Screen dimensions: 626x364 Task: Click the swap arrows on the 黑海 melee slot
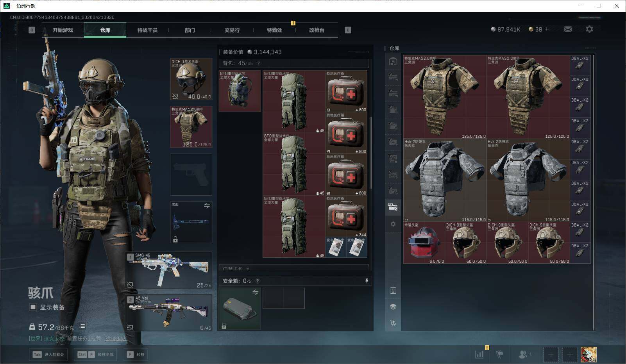coord(207,206)
